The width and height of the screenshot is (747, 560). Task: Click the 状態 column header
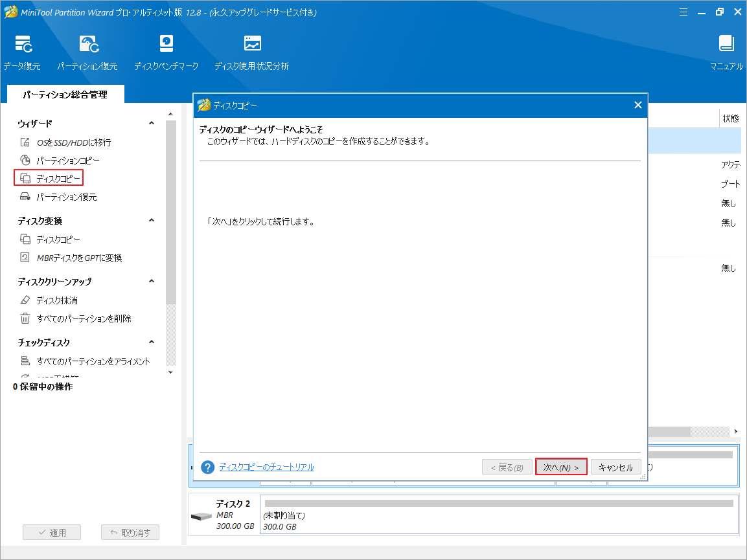(730, 118)
